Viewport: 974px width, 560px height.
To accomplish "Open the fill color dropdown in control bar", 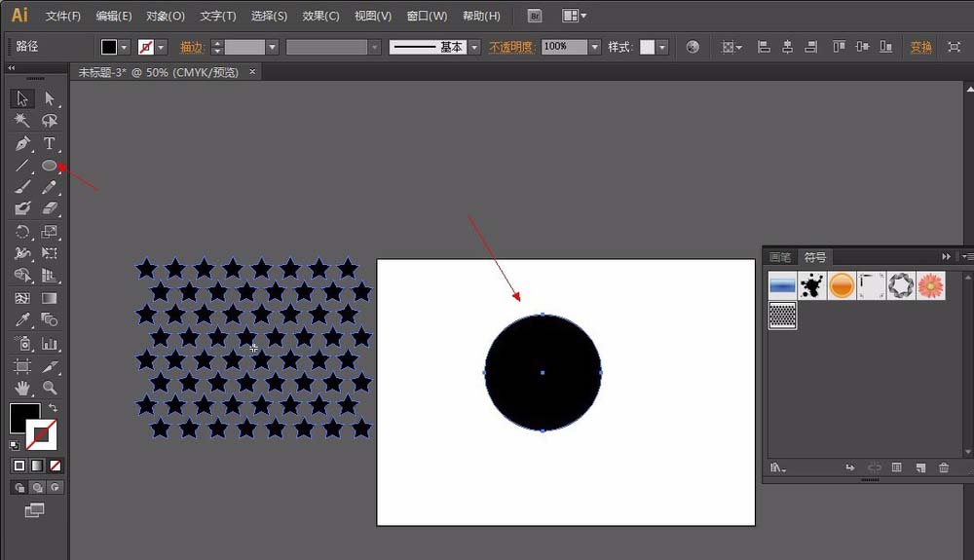I will tap(124, 47).
